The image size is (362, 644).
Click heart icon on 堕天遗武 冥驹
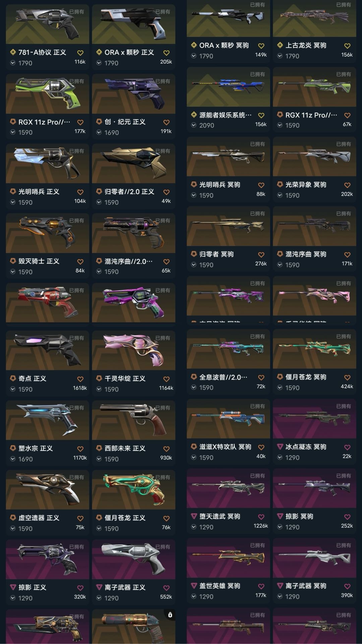pyautogui.click(x=261, y=517)
